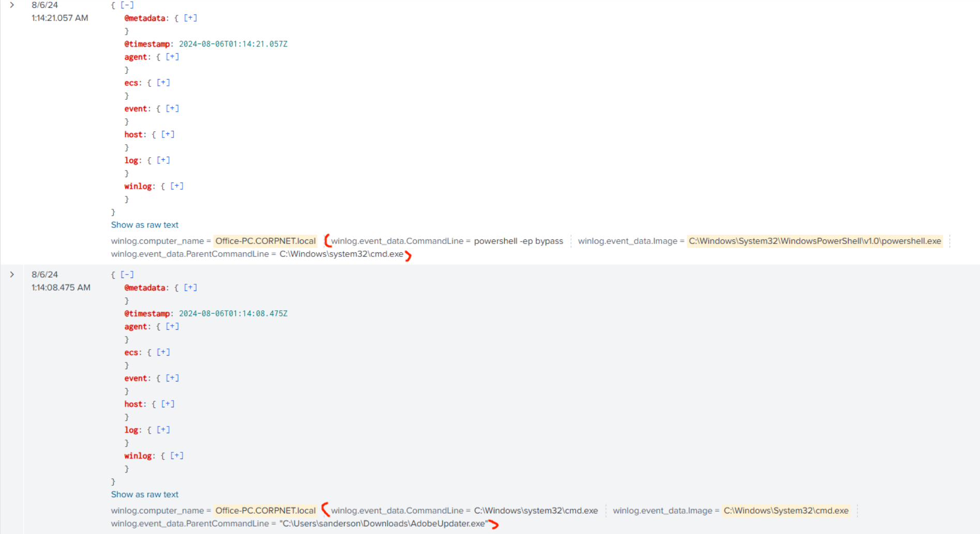This screenshot has width=980, height=534.
Task: Expand @metadata in the 1:14:08.475 event
Action: pos(190,287)
